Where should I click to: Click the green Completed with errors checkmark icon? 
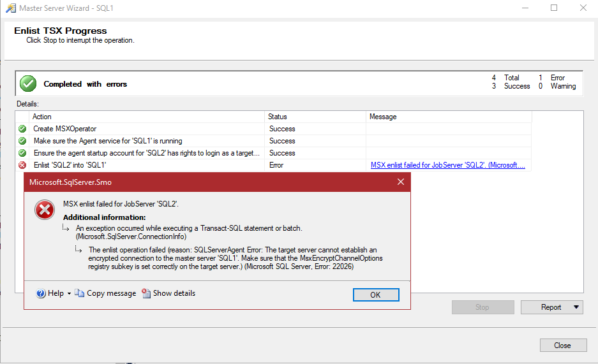click(x=28, y=84)
